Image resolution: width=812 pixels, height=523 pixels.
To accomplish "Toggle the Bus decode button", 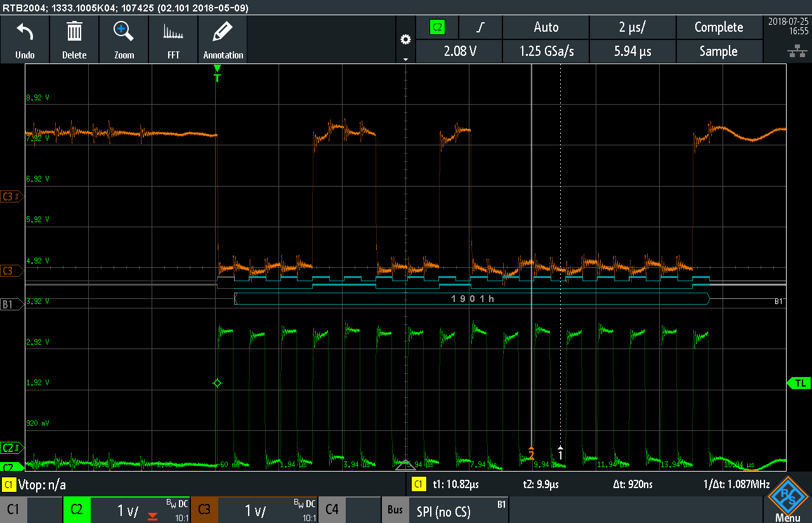I will (395, 510).
